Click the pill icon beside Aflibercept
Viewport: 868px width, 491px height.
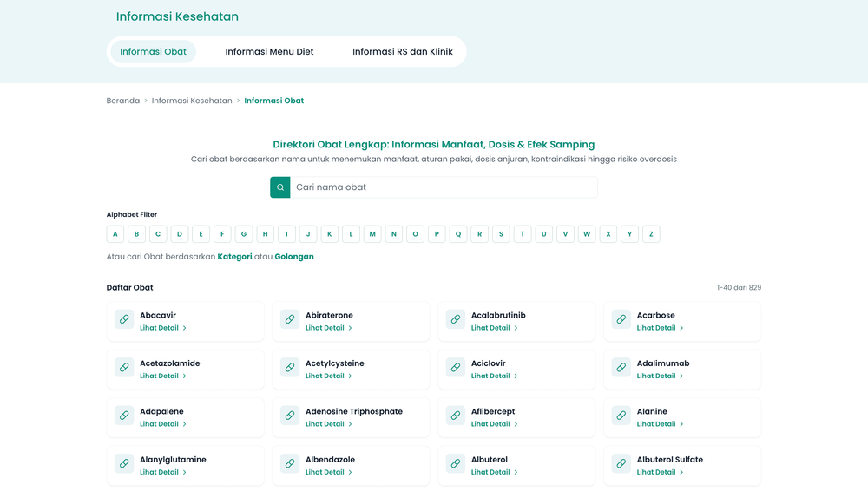(455, 416)
